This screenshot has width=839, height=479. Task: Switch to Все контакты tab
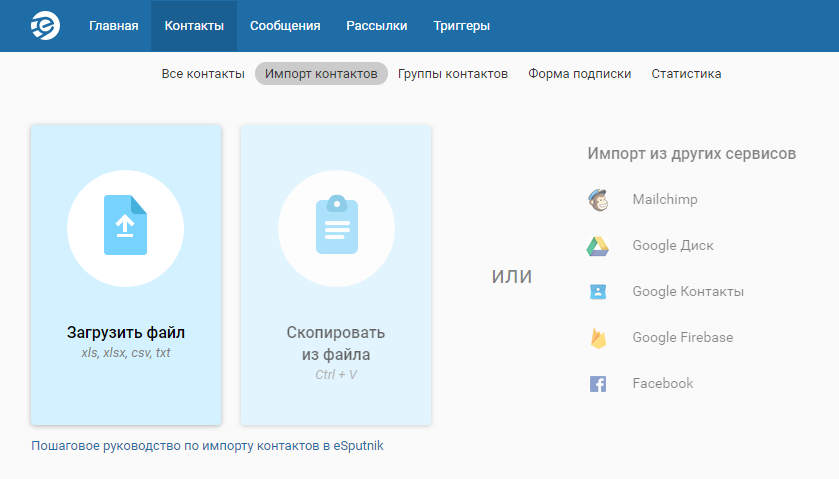point(203,74)
